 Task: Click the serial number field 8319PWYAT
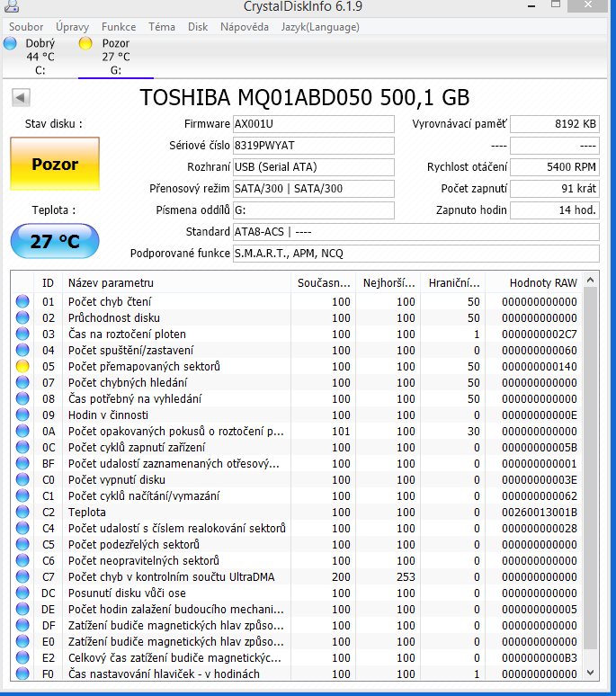point(314,146)
